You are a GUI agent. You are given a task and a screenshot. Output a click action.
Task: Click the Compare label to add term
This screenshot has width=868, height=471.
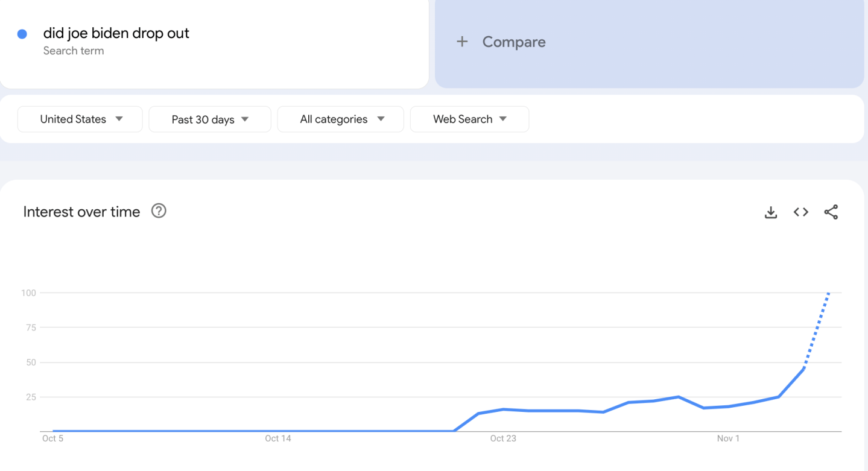click(514, 42)
